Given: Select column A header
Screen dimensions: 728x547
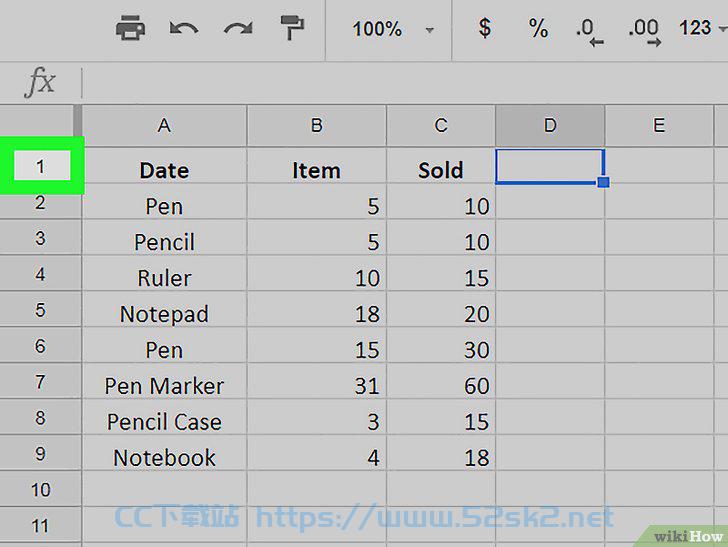Looking at the screenshot, I should (164, 125).
